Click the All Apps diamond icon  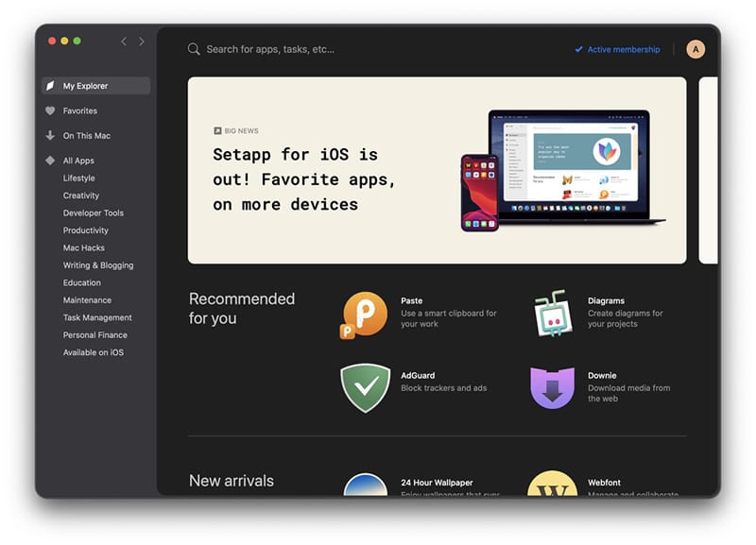50,161
